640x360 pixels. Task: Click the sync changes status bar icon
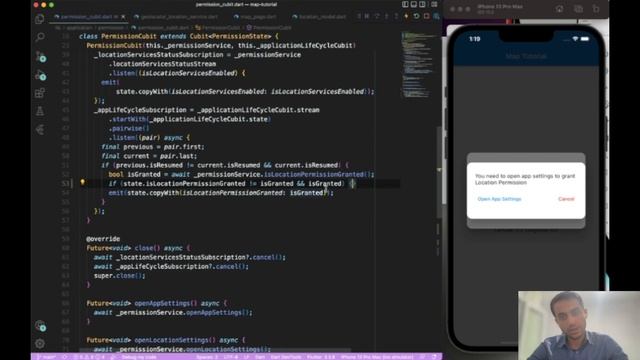64,357
